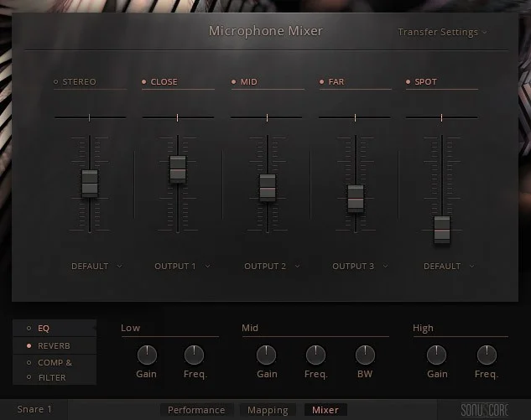Click the CLOSE channel label
The image size is (531, 420).
pos(164,82)
